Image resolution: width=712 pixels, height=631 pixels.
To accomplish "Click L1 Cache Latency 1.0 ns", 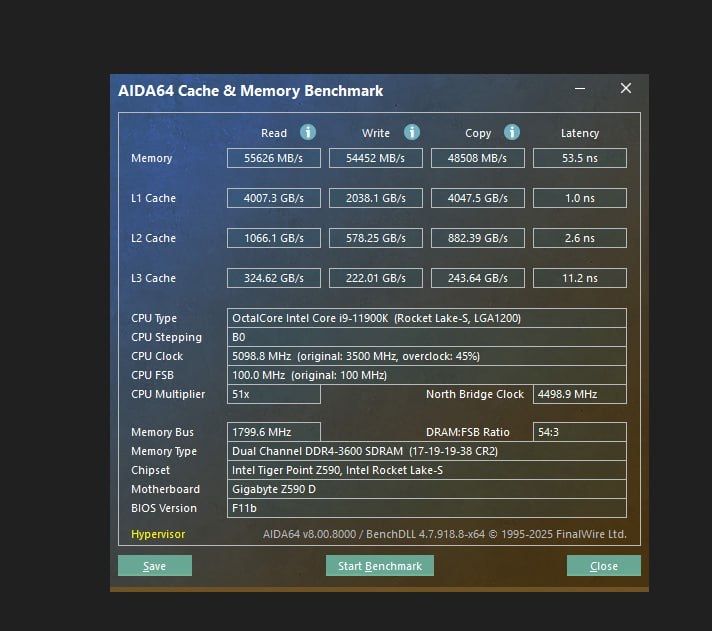I will (x=580, y=198).
